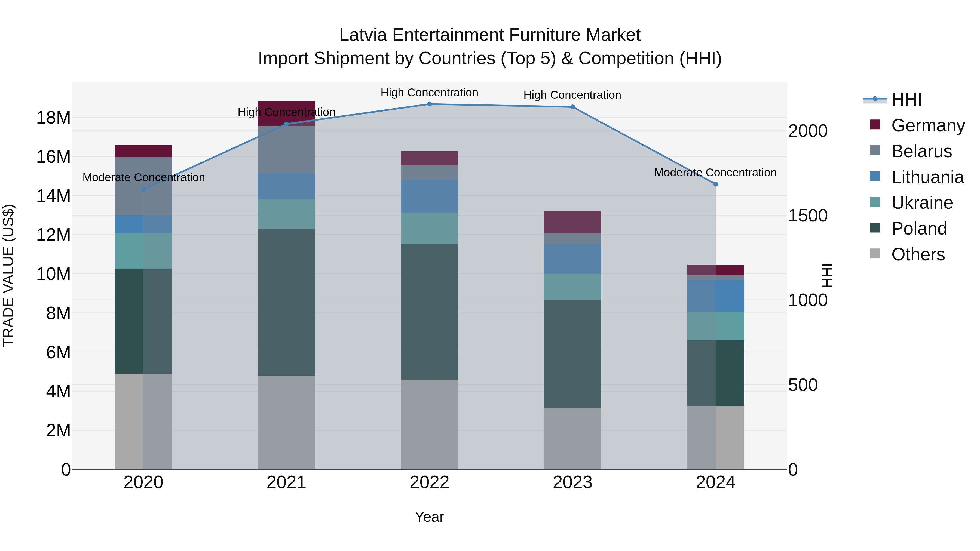Screen dimensions: 980x551
Task: Click the 2021 annotation "High Concentration"
Action: pyautogui.click(x=286, y=112)
